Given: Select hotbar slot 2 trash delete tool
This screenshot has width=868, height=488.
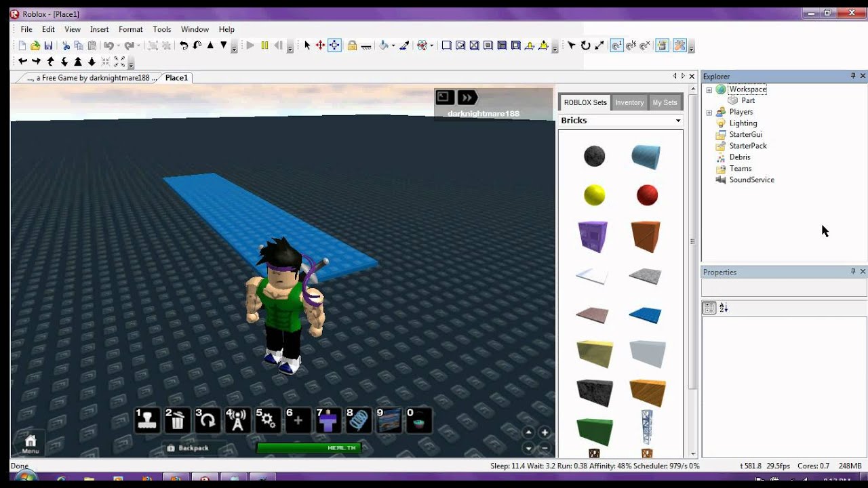Looking at the screenshot, I should pos(177,420).
